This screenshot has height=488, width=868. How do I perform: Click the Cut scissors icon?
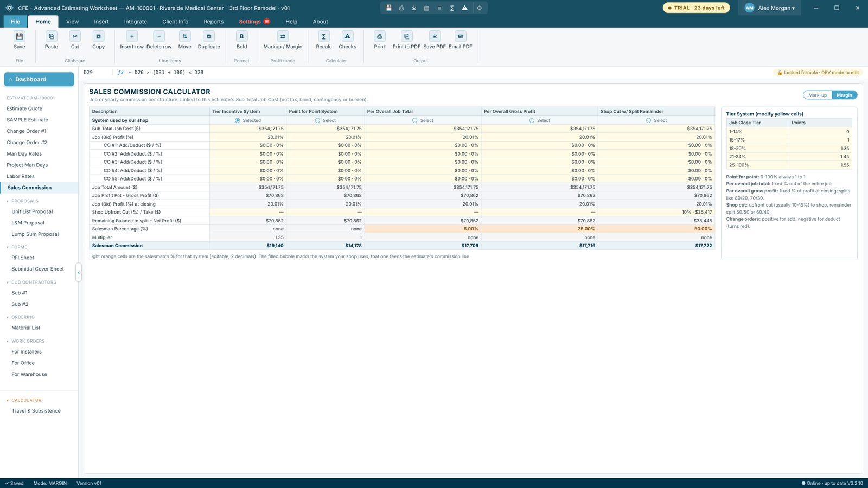coord(75,36)
